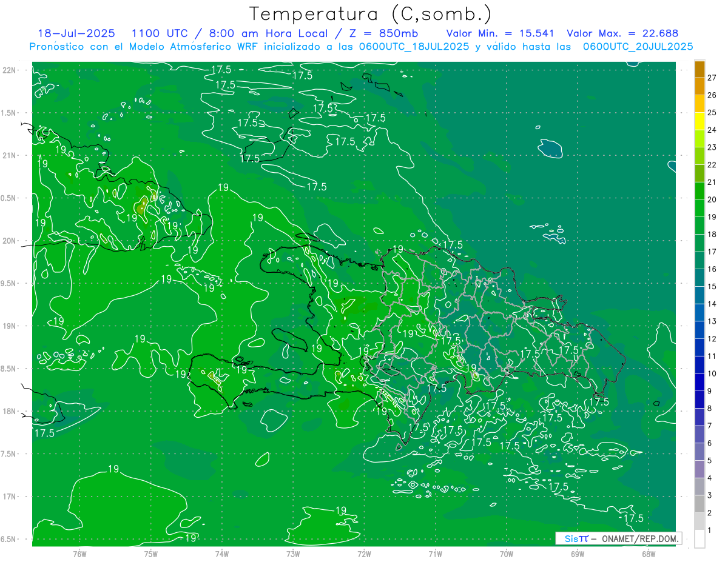Viewport: 728px width, 562px height.
Task: Select the '75W' longitude axis label
Action: pyautogui.click(x=151, y=554)
